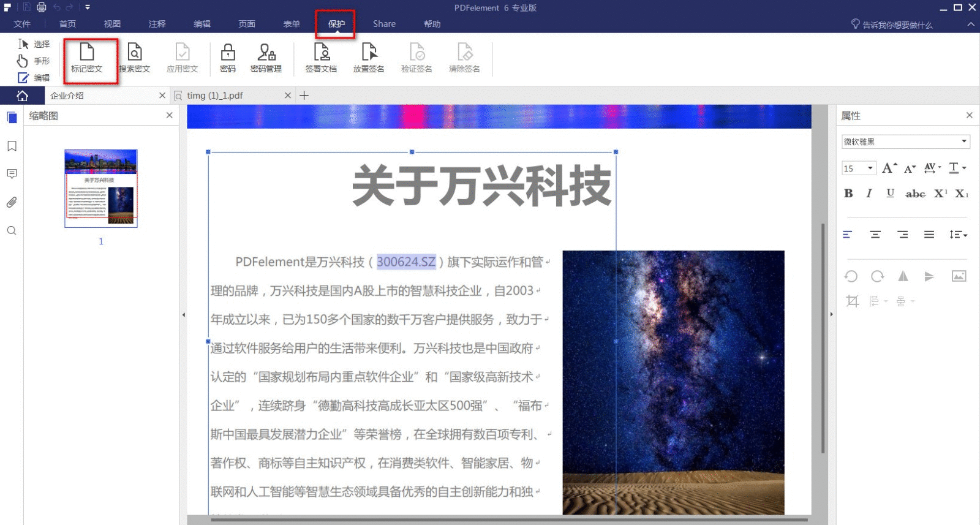Screen dimensions: 980x525
Task: Click the crop image icon
Action: click(x=852, y=301)
